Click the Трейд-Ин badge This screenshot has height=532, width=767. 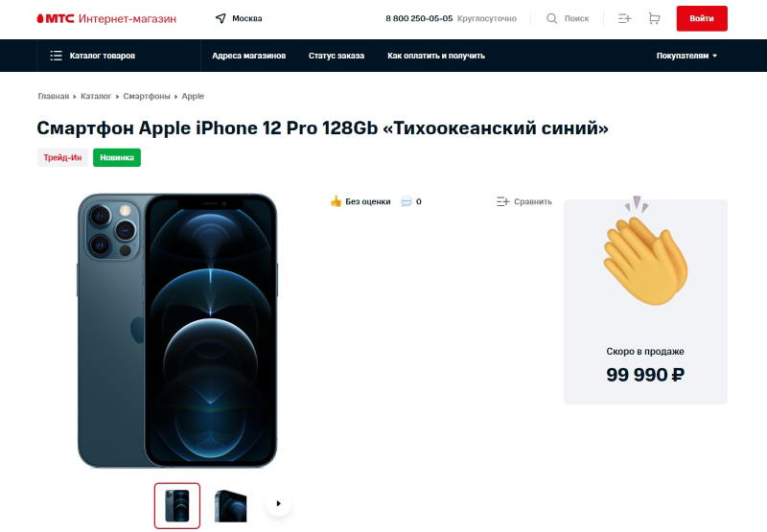62,157
